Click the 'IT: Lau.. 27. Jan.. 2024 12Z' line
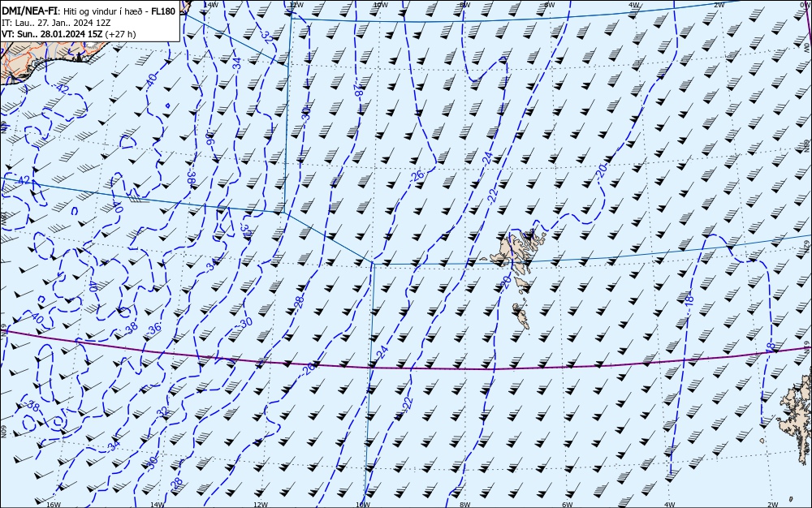The image size is (812, 508). [56, 23]
